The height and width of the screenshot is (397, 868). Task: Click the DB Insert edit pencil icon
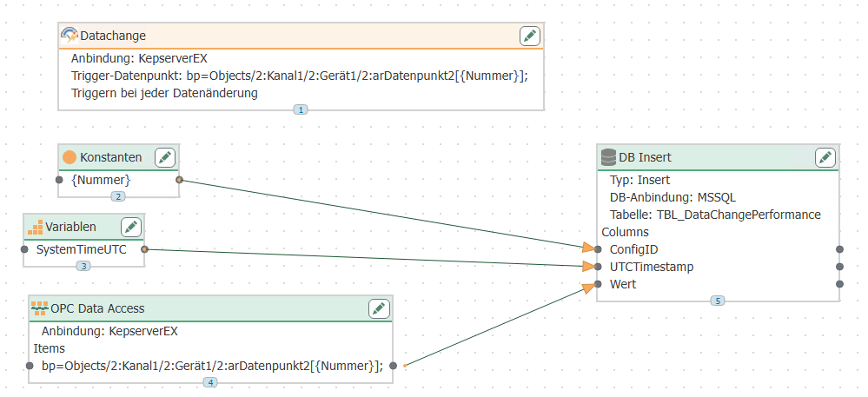click(x=825, y=157)
